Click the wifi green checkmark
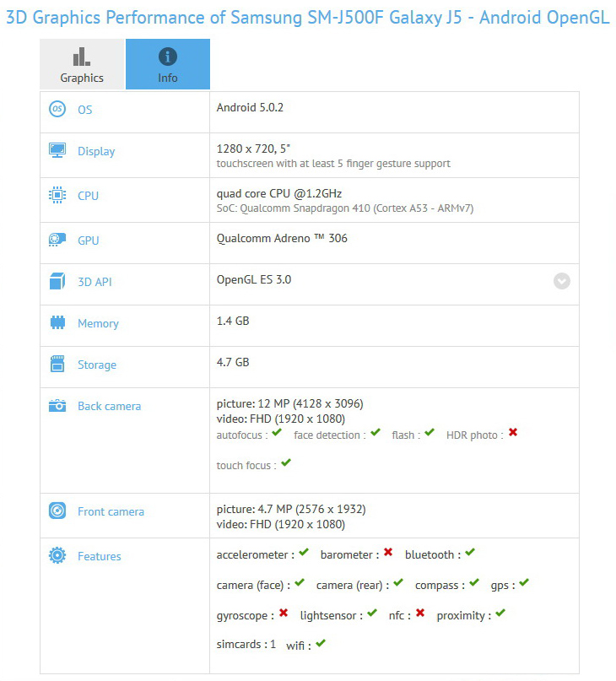616x681 pixels. pyautogui.click(x=321, y=644)
